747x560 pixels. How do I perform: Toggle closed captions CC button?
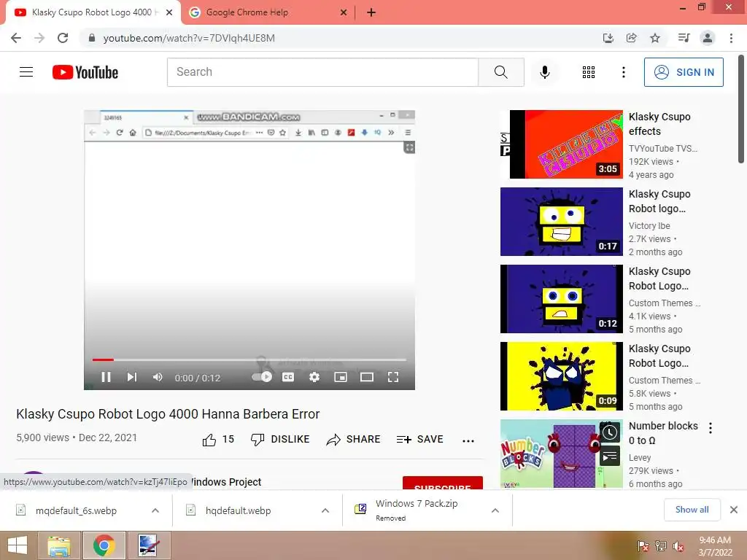(x=288, y=377)
